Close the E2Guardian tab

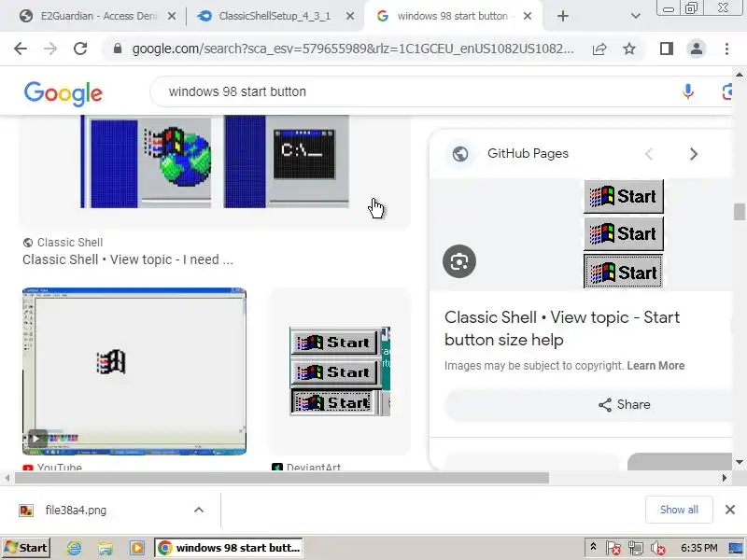click(172, 16)
